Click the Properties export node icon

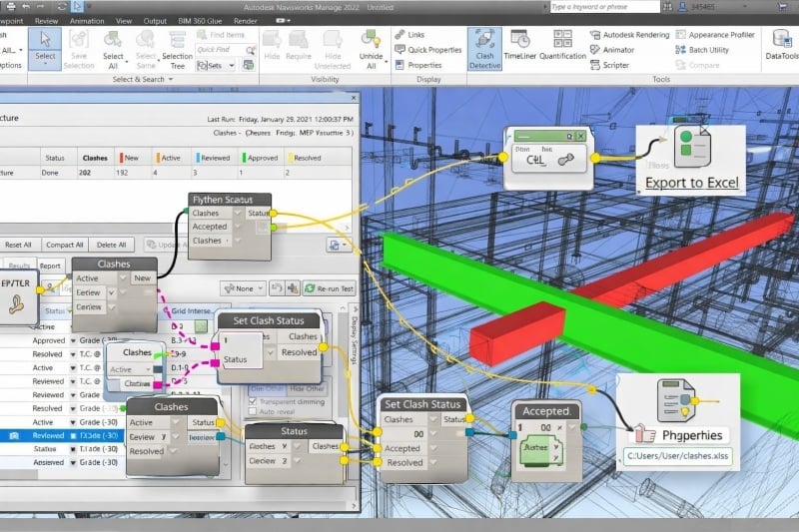678,400
